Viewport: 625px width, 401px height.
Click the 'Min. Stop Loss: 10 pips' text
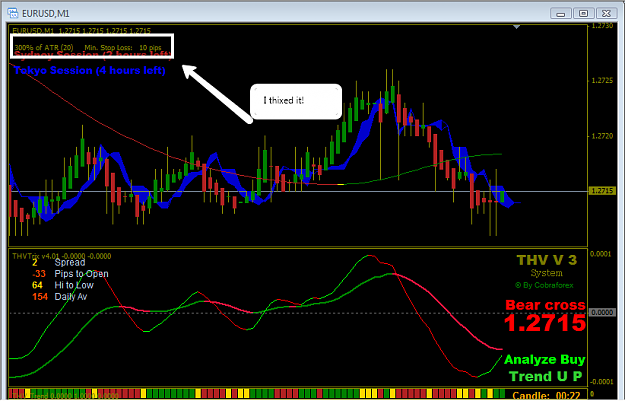pos(123,47)
